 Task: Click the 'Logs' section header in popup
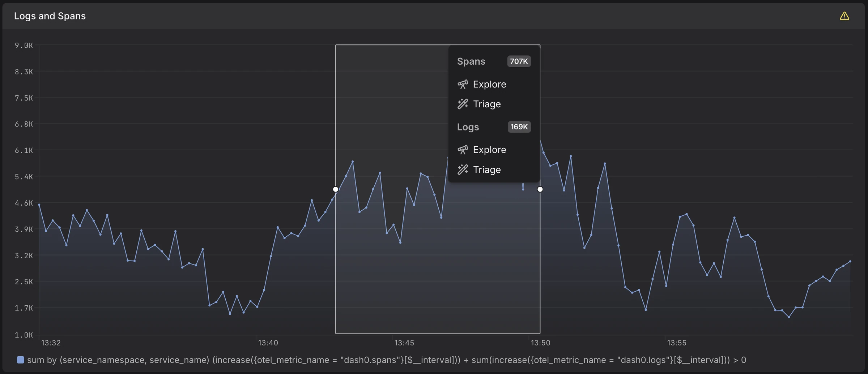coord(468,127)
